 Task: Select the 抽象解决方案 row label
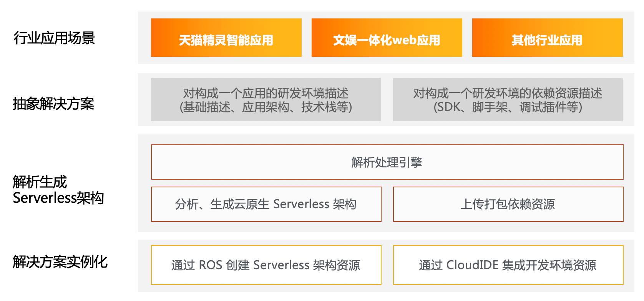(53, 104)
